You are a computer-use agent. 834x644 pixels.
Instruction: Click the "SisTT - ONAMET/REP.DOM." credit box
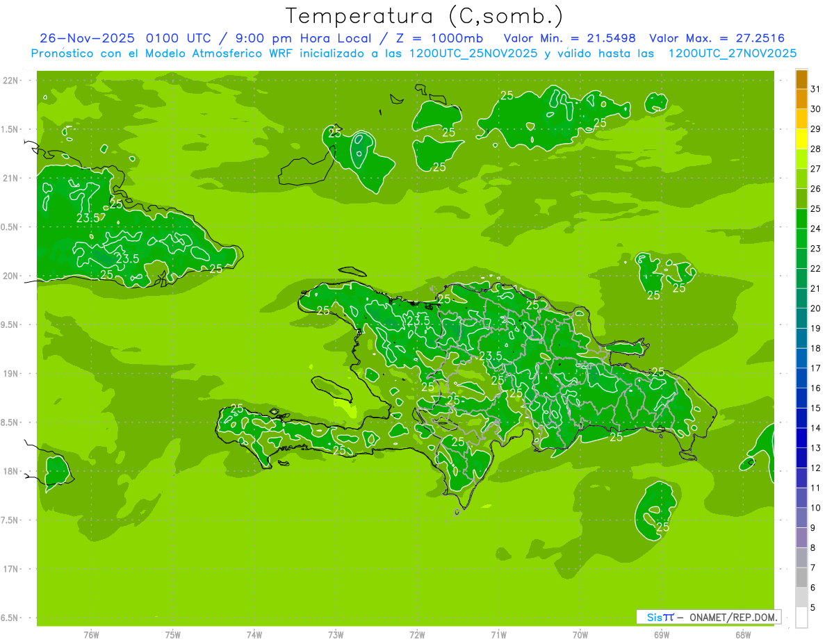708,617
